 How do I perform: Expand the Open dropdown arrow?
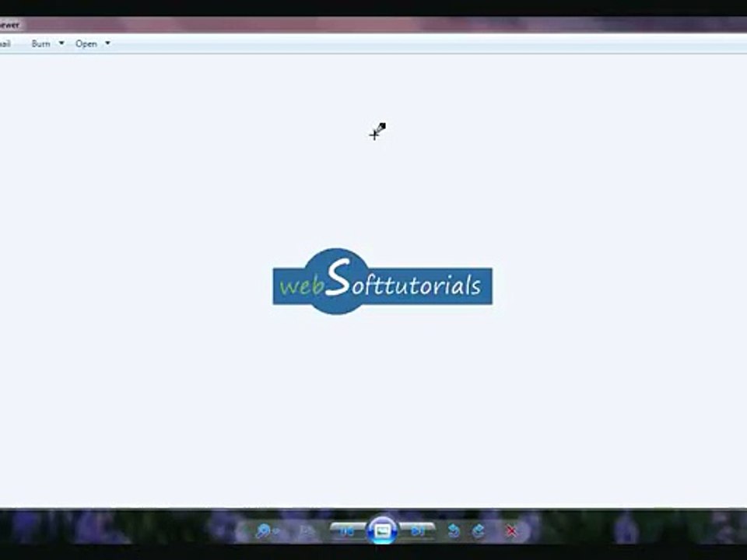coord(107,44)
